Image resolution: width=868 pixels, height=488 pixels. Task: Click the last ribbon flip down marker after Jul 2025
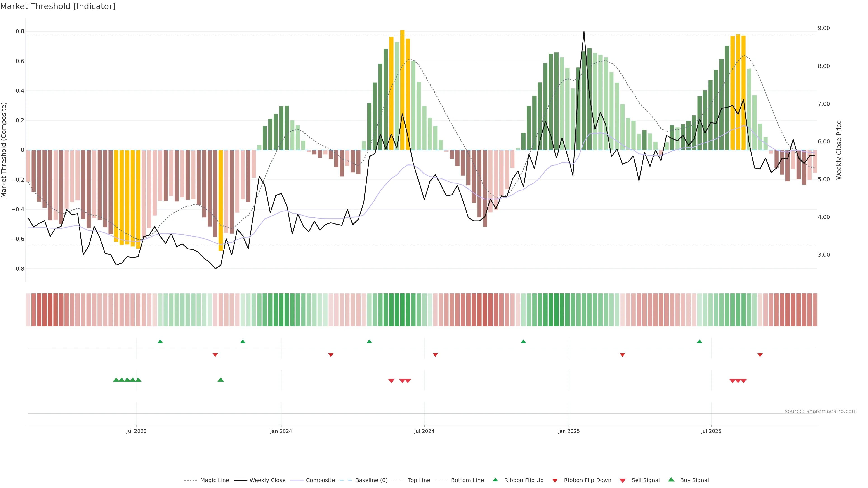coord(760,355)
